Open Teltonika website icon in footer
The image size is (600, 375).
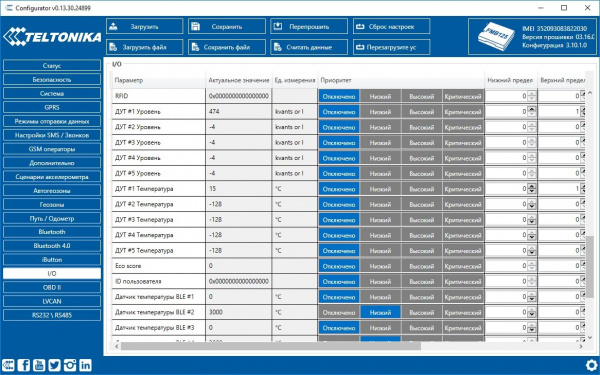point(8,365)
